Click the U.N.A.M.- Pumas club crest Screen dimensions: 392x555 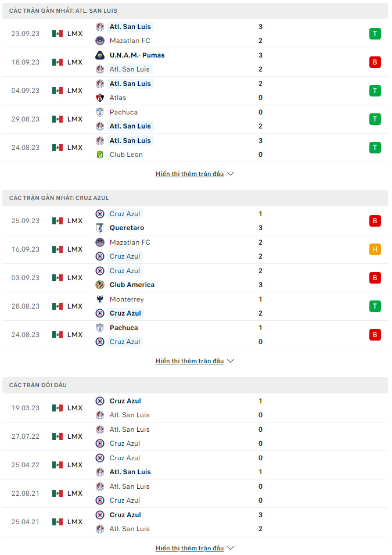click(x=100, y=55)
